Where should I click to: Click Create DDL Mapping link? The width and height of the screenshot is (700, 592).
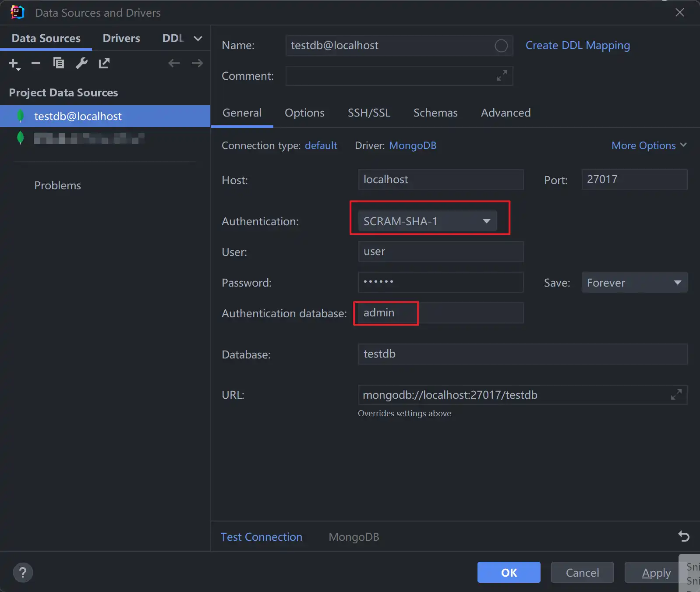point(578,46)
